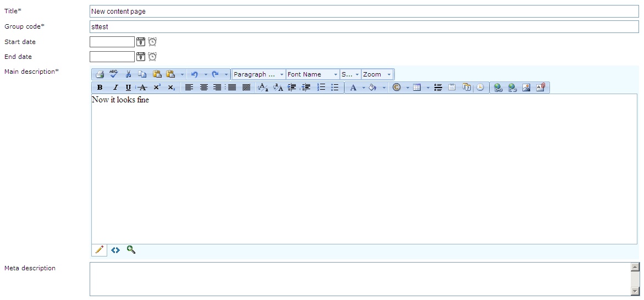Remove hyperlink with broken-chain globe icon
Image resolution: width=644 pixels, height=300 pixels.
coord(512,87)
